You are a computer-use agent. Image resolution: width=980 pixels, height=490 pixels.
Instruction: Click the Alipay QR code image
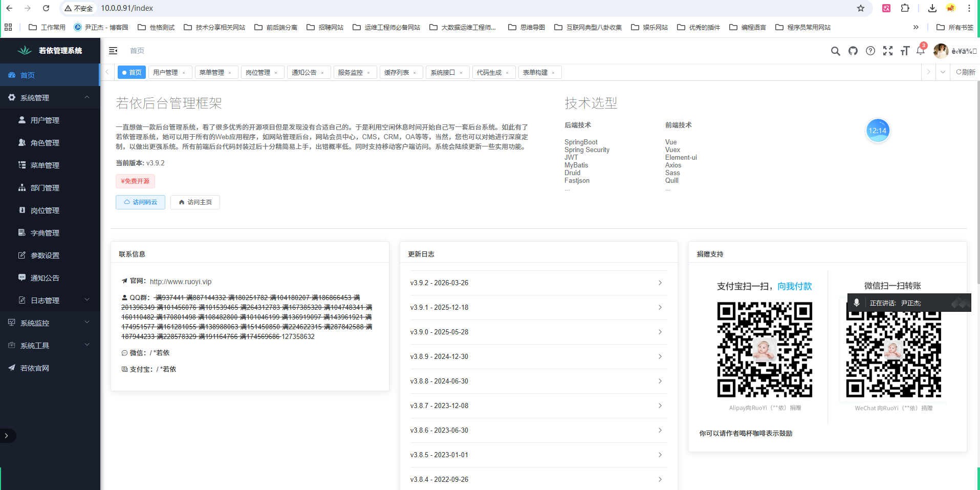point(765,350)
